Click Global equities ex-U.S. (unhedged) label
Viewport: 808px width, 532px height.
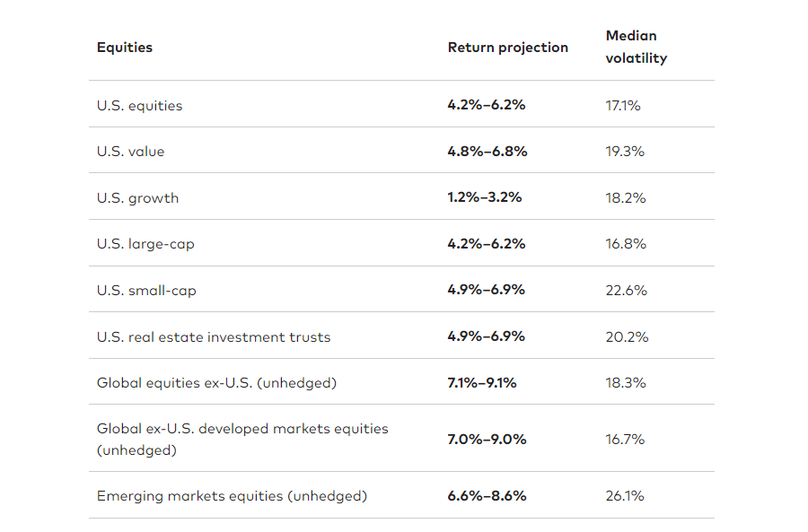click(216, 383)
